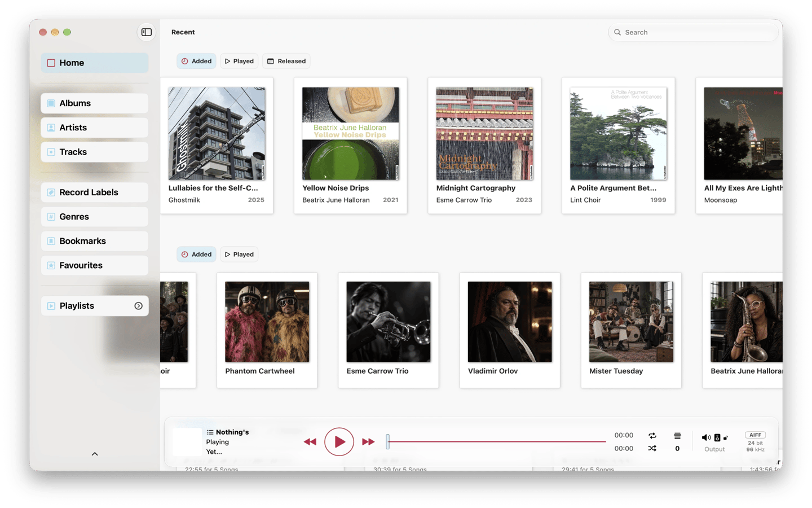Click the output lock icon
812x508 pixels.
tap(726, 437)
